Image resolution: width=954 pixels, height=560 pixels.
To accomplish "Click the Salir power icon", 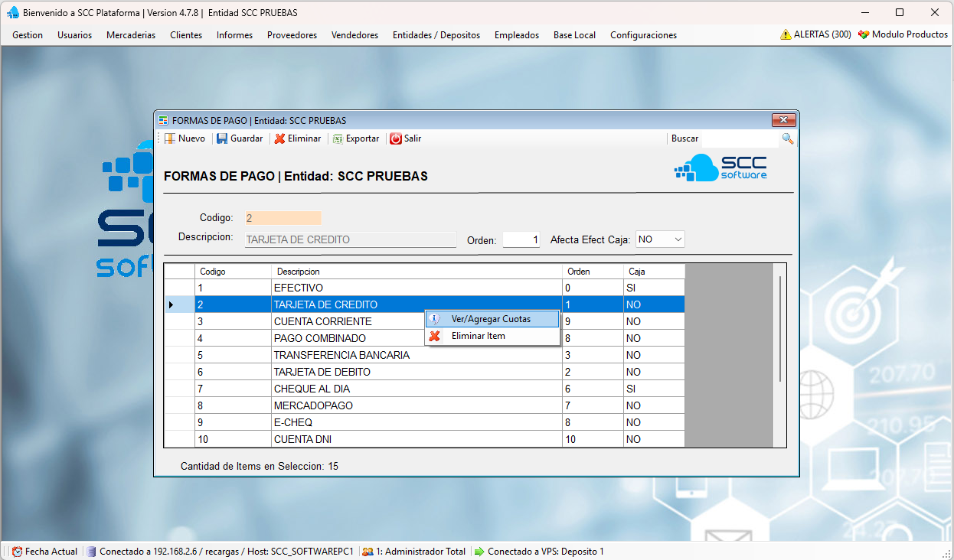I will pos(396,138).
